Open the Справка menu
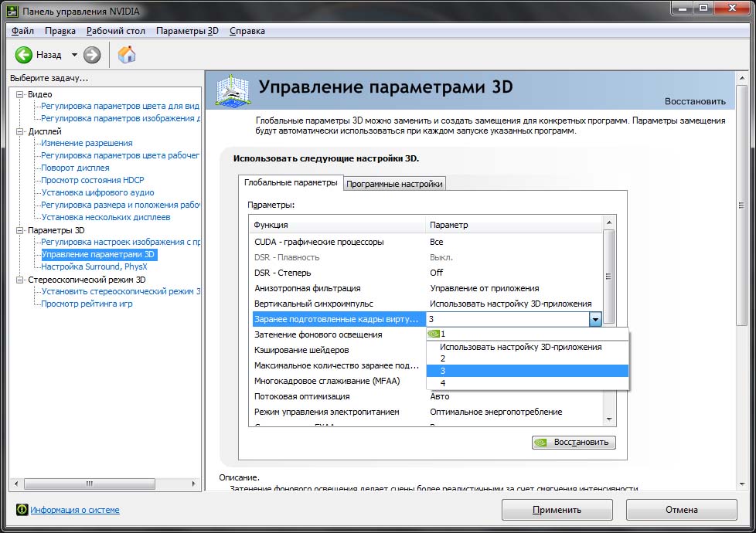The width and height of the screenshot is (756, 533). (247, 31)
